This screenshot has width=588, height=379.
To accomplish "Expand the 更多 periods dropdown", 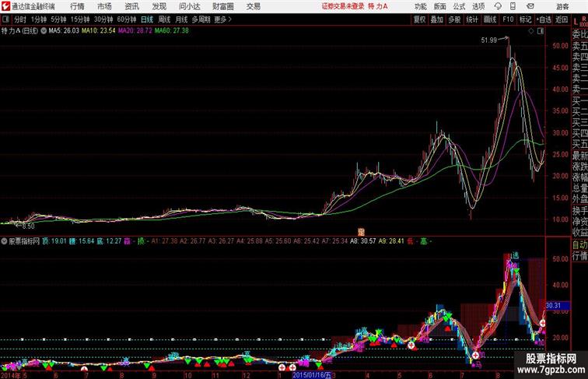I will tap(222, 19).
